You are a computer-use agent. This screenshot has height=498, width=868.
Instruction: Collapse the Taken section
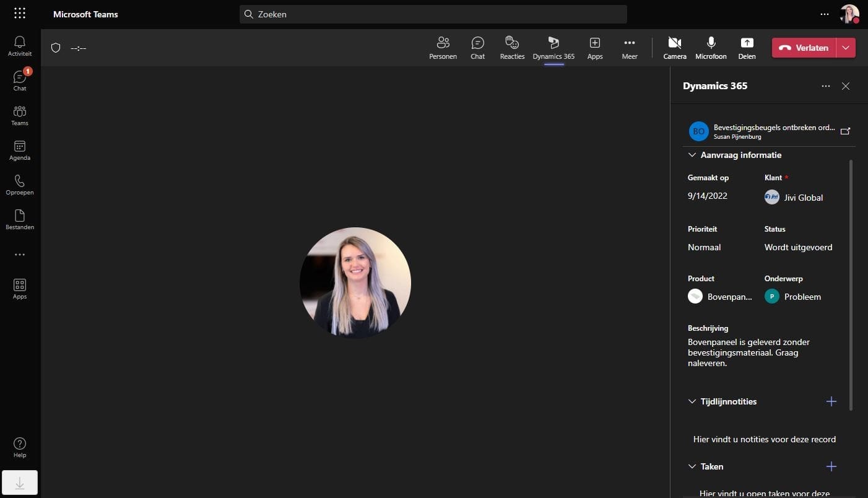pos(692,466)
